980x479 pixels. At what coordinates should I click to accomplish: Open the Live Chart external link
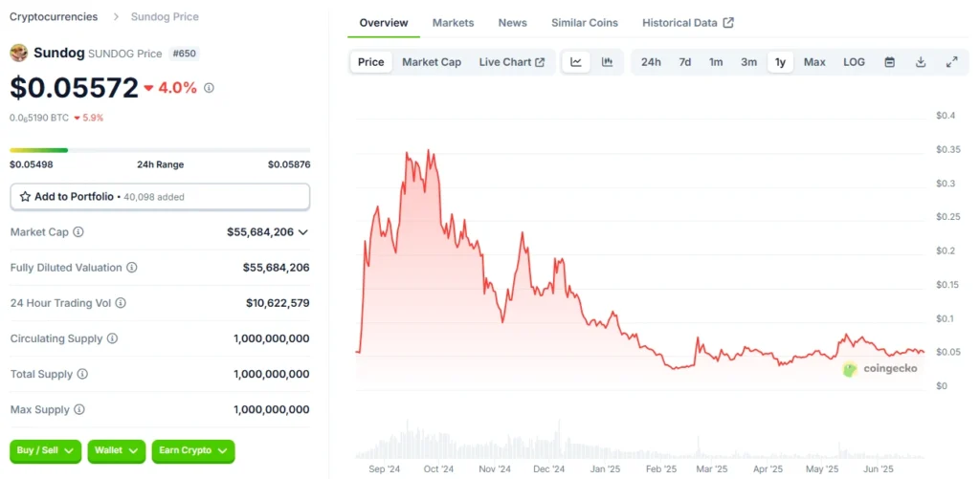pos(511,62)
